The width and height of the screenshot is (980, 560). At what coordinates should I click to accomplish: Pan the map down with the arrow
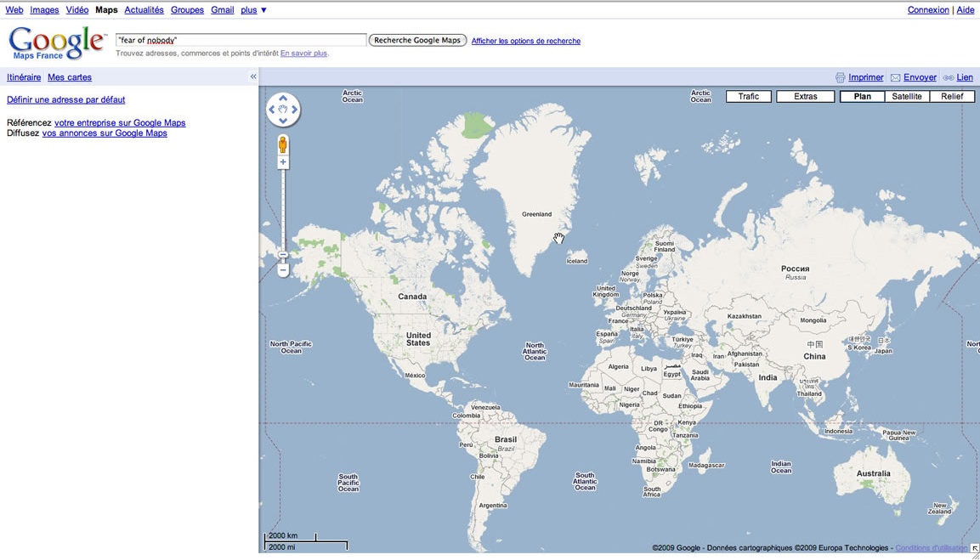283,121
